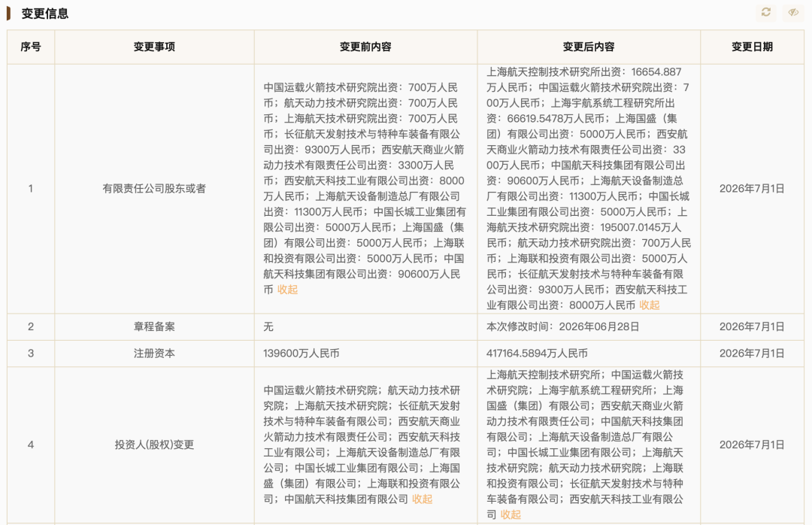Collapse row 4 after-change investor list 收起
This screenshot has height=525, width=812.
click(x=511, y=514)
